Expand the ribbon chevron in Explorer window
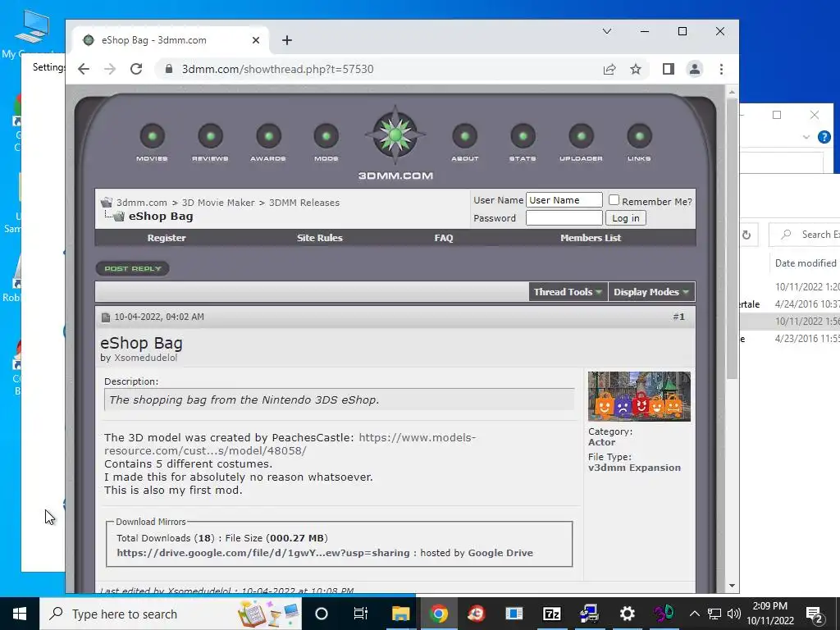This screenshot has width=840, height=630. click(x=806, y=137)
